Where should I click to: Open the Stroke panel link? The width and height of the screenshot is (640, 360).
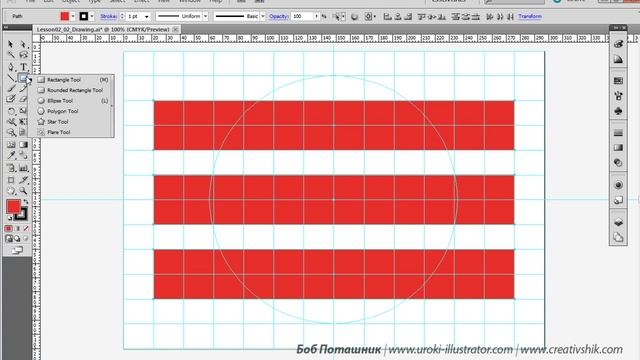point(108,16)
